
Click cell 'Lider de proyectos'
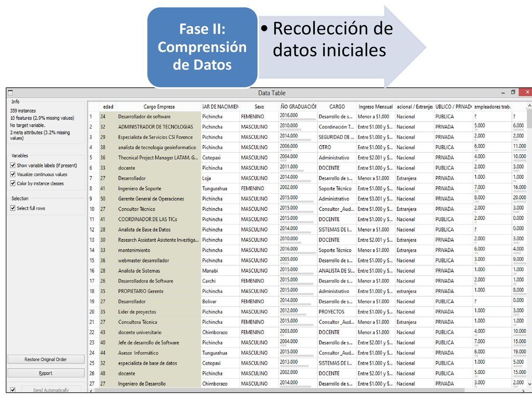(x=159, y=312)
